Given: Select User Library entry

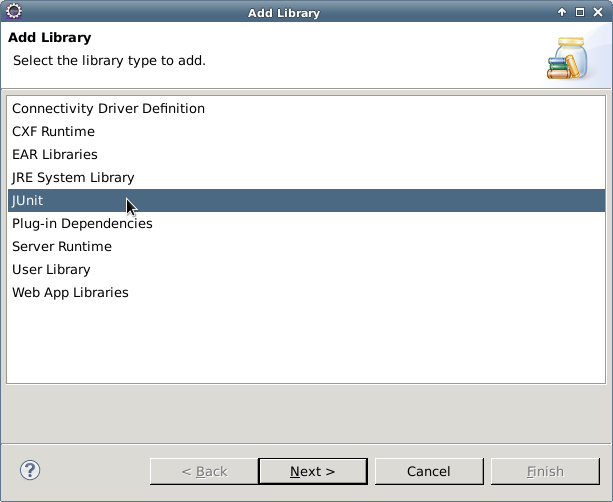Looking at the screenshot, I should pyautogui.click(x=306, y=270).
